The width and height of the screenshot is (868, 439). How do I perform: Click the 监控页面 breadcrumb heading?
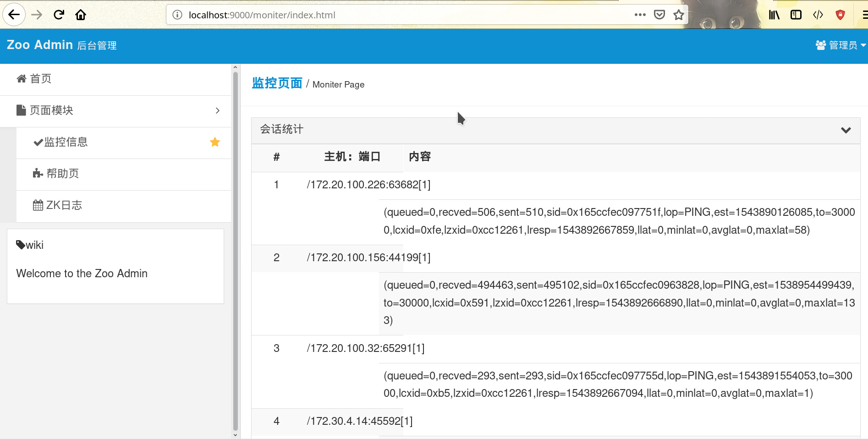pos(277,83)
